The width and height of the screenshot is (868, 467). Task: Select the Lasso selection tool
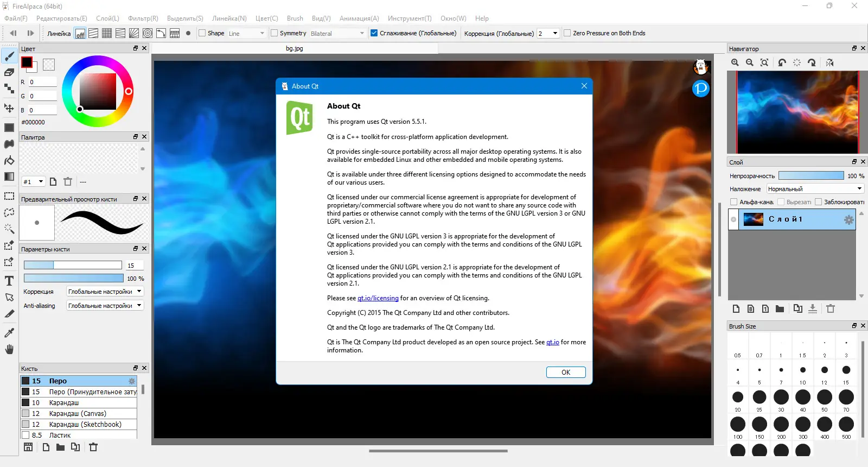pyautogui.click(x=9, y=212)
